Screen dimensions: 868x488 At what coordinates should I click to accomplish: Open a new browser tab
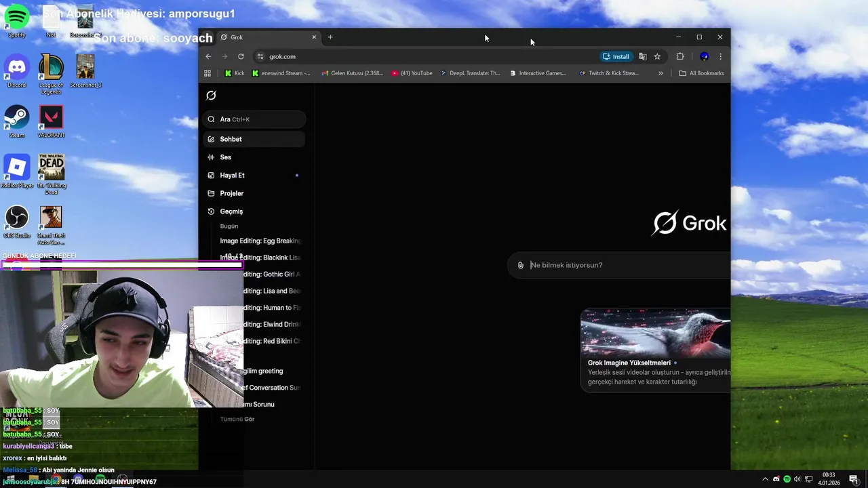330,37
